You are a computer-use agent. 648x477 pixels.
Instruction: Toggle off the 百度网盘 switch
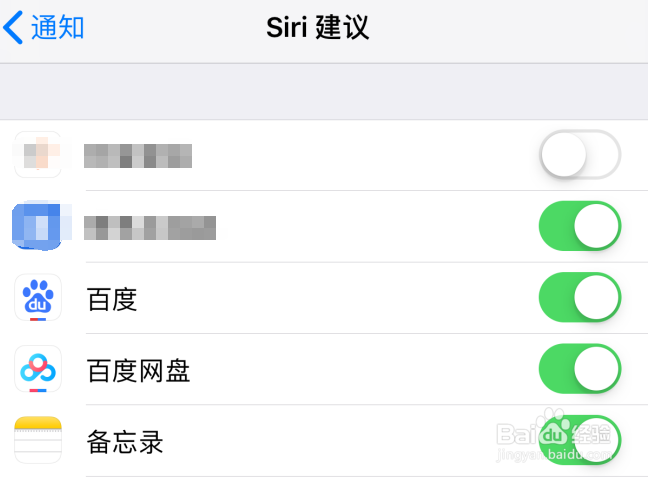click(580, 370)
